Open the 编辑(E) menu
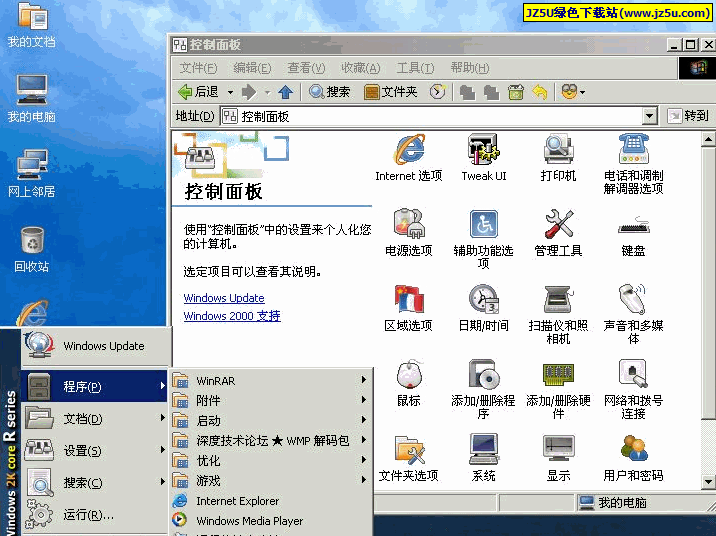716x536 pixels. tap(252, 68)
